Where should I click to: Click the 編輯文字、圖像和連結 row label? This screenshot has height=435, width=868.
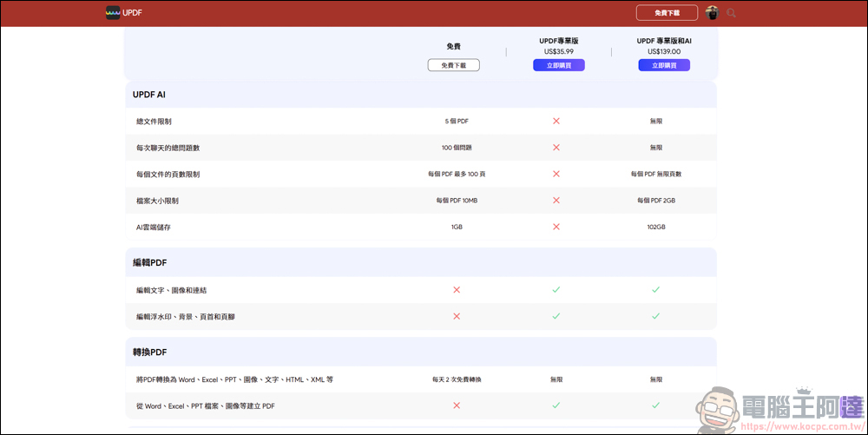(x=172, y=290)
